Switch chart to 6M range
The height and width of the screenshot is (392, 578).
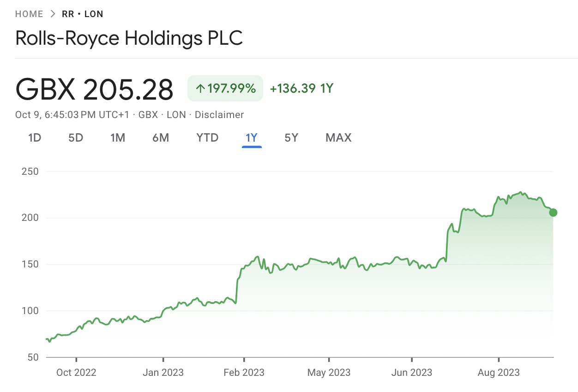[x=161, y=137]
